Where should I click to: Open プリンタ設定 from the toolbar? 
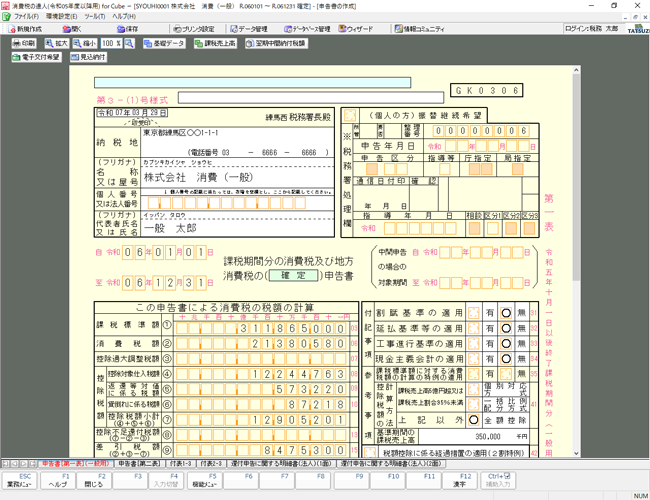coord(194,29)
